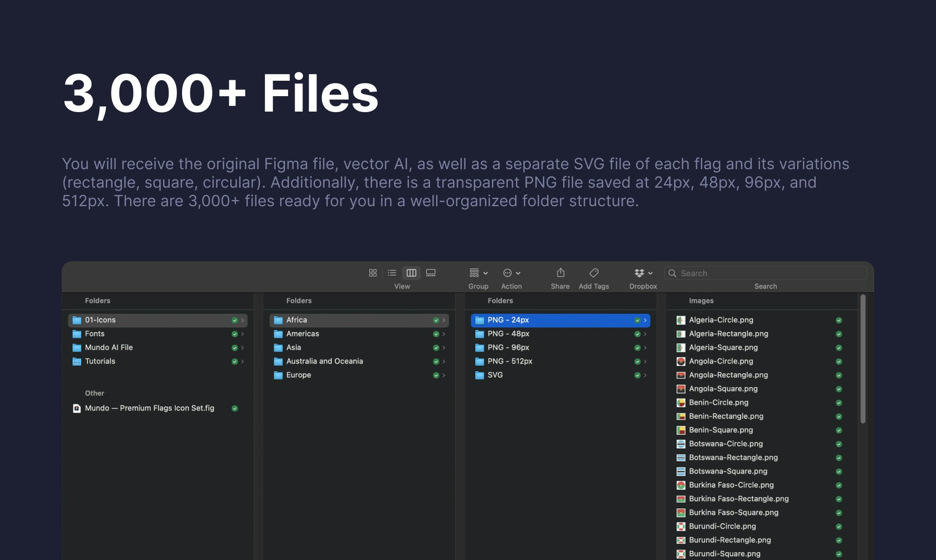Viewport: 936px width, 560px height.
Task: Select the column view icon
Action: (411, 273)
